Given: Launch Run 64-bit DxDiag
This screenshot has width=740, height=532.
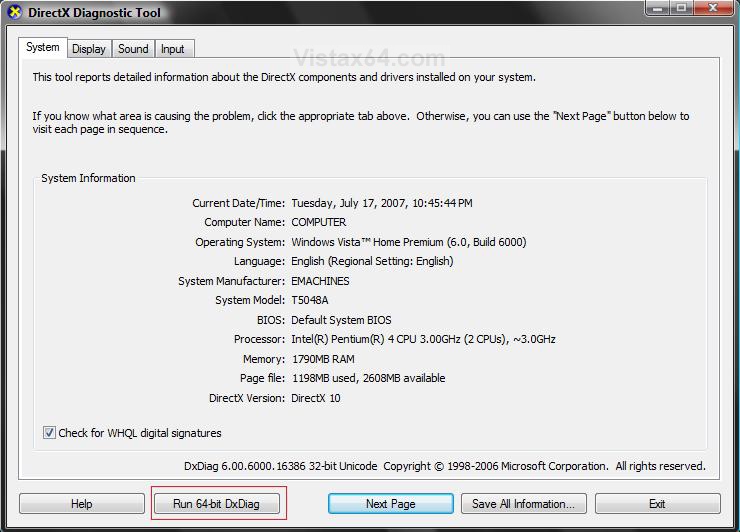Looking at the screenshot, I should [x=217, y=504].
